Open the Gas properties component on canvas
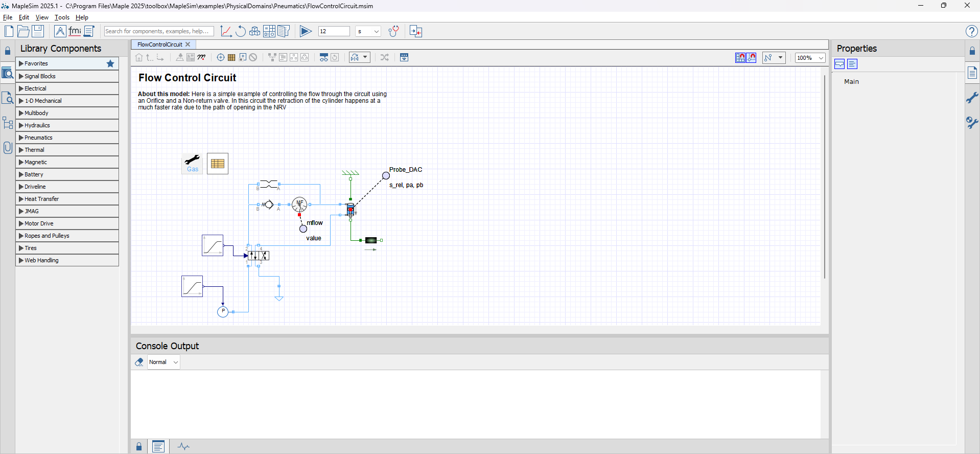 click(x=193, y=163)
